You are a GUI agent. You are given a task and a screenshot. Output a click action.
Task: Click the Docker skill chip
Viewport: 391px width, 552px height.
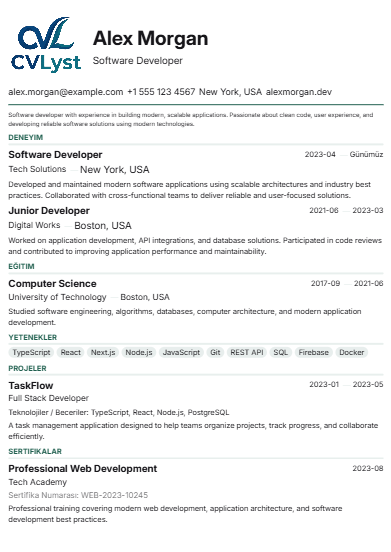tap(352, 352)
